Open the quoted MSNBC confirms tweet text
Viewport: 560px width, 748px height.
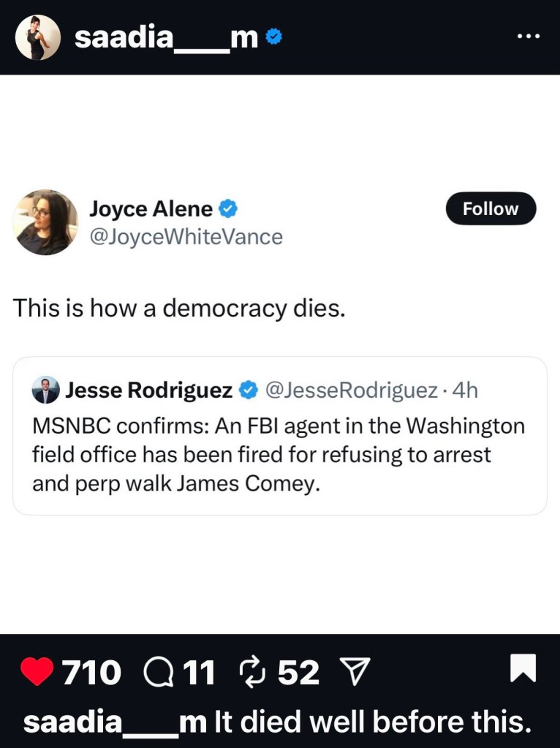(x=278, y=454)
